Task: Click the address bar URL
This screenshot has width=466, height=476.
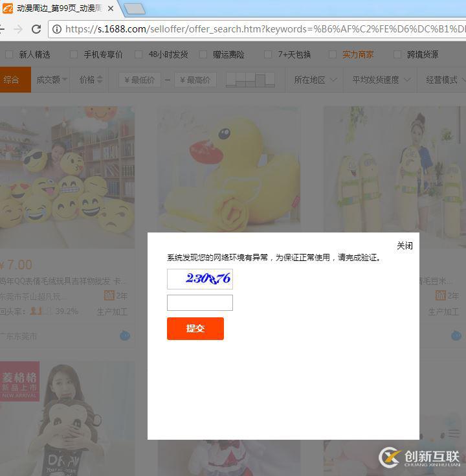Action: (x=264, y=29)
